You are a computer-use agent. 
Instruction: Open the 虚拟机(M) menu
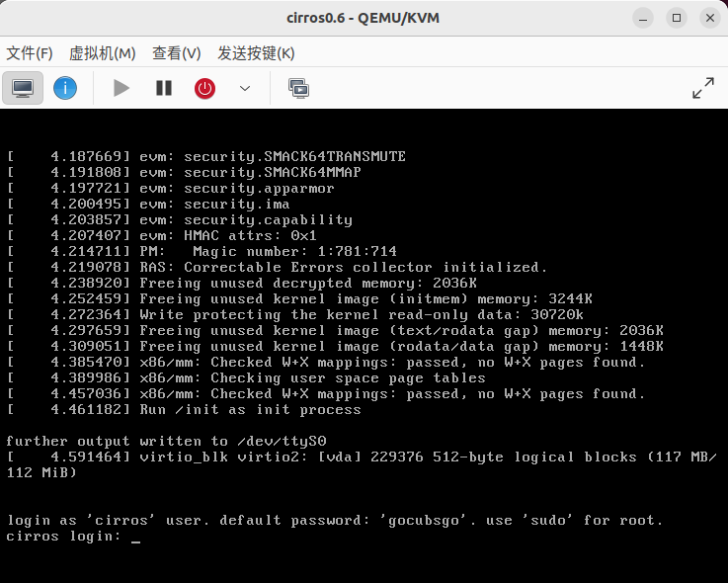point(102,53)
